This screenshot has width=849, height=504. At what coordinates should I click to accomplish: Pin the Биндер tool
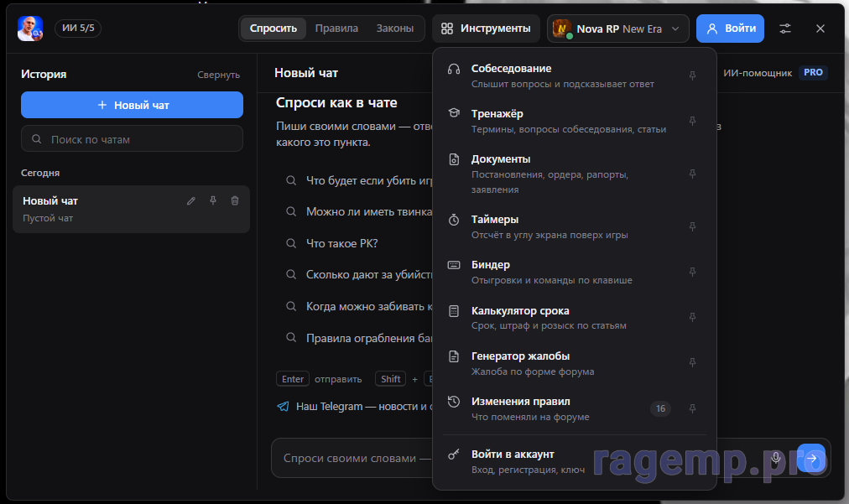692,273
